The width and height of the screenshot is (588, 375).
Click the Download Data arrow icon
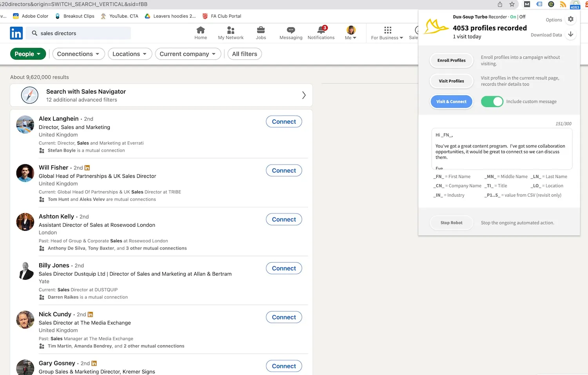[x=571, y=34]
